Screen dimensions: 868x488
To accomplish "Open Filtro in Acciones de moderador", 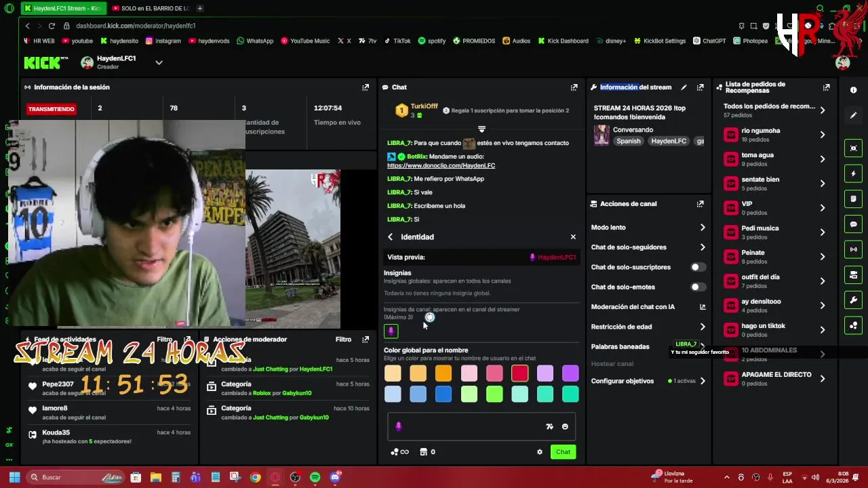I will (x=343, y=339).
